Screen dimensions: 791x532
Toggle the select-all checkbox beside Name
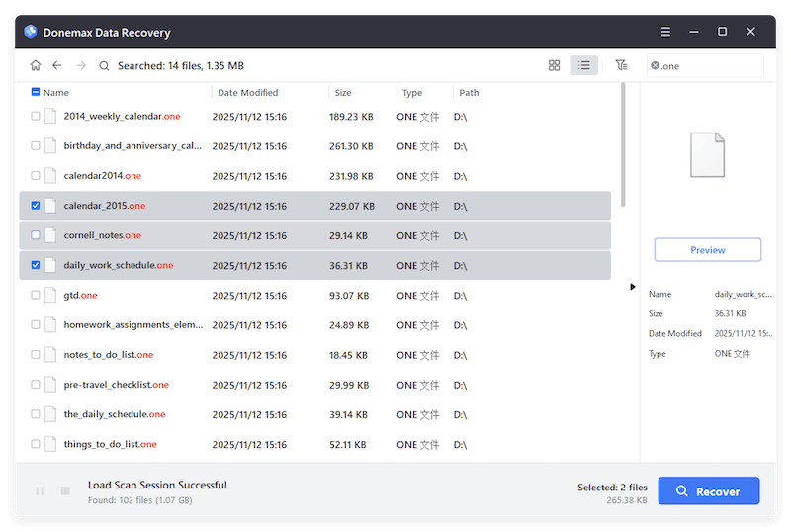(36, 92)
